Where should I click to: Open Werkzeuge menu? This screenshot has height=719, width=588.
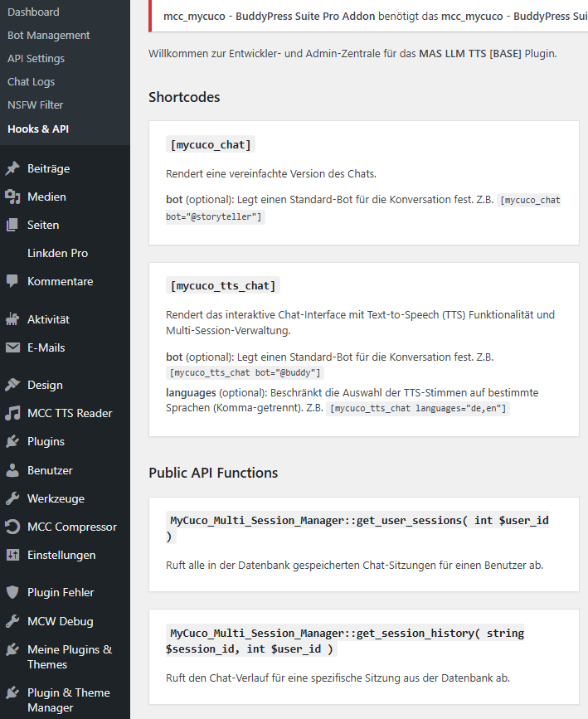(x=56, y=498)
